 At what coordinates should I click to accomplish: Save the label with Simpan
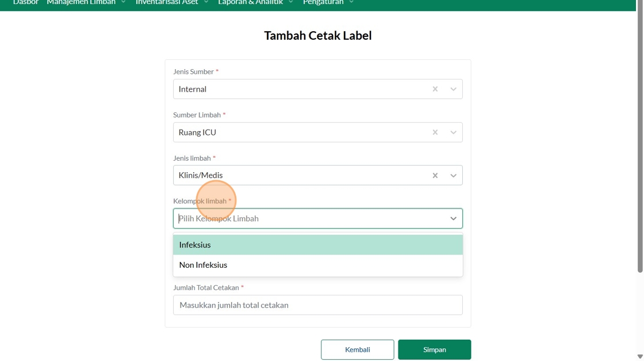[435, 349]
